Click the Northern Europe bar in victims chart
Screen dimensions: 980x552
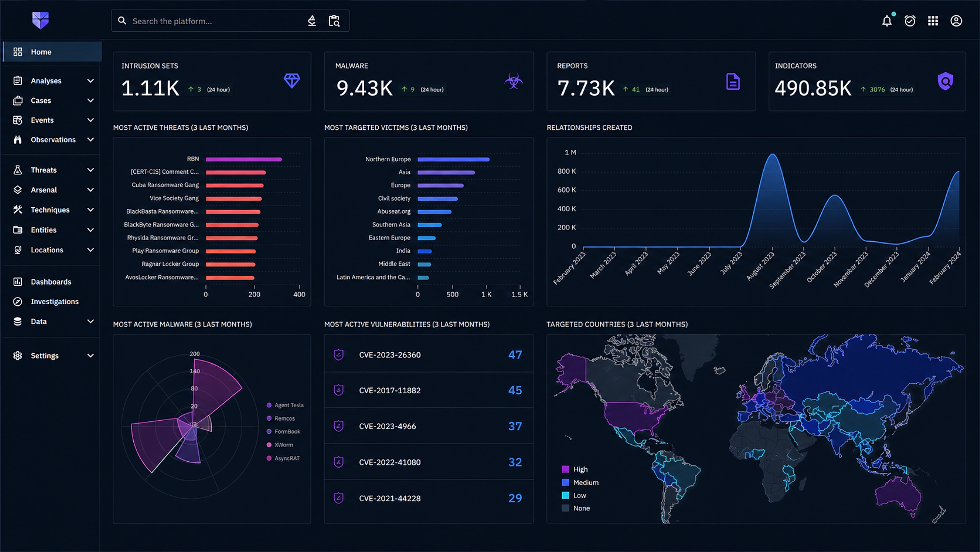(x=453, y=159)
